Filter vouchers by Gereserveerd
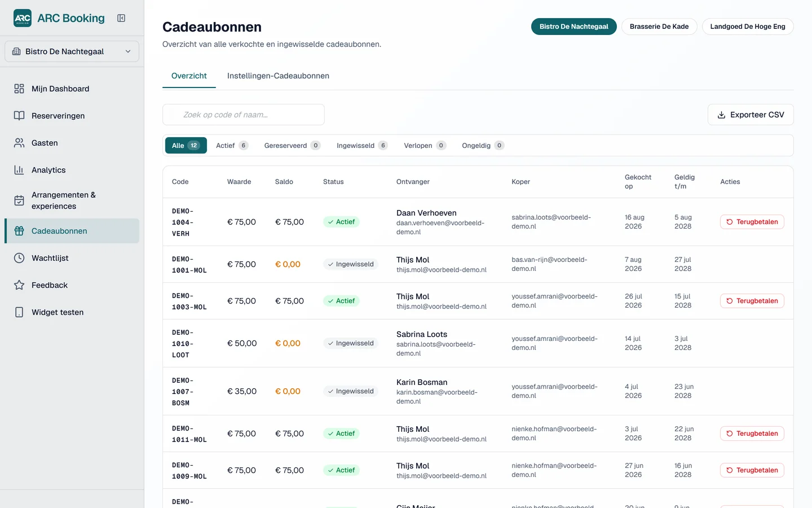The height and width of the screenshot is (508, 812). coord(292,145)
